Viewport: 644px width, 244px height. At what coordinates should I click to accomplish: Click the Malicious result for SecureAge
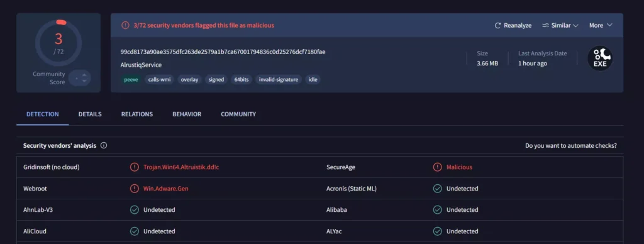[x=459, y=167]
